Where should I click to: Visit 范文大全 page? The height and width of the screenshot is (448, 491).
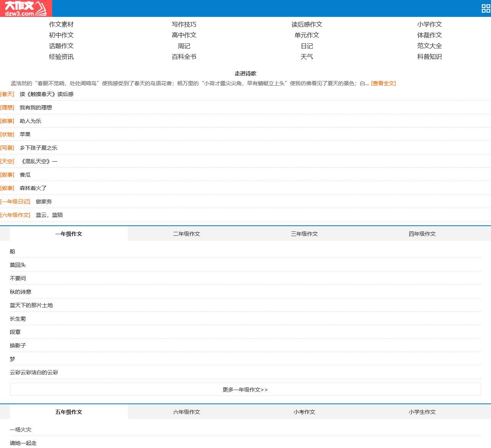430,46
